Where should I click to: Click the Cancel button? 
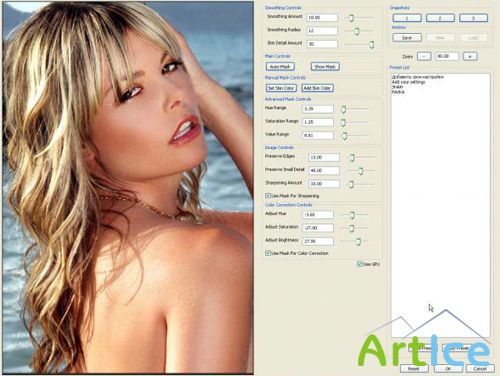[480, 369]
